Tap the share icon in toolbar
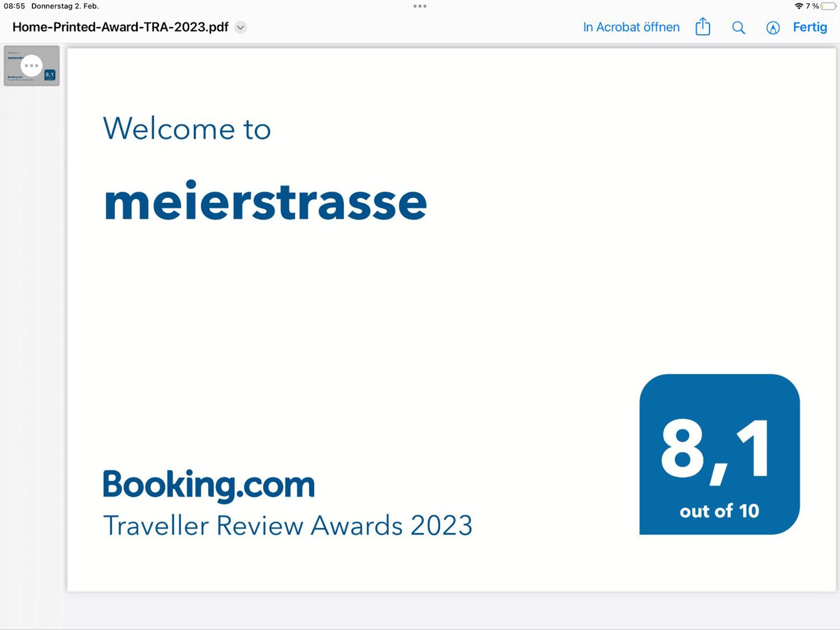The height and width of the screenshot is (630, 840). (x=703, y=27)
